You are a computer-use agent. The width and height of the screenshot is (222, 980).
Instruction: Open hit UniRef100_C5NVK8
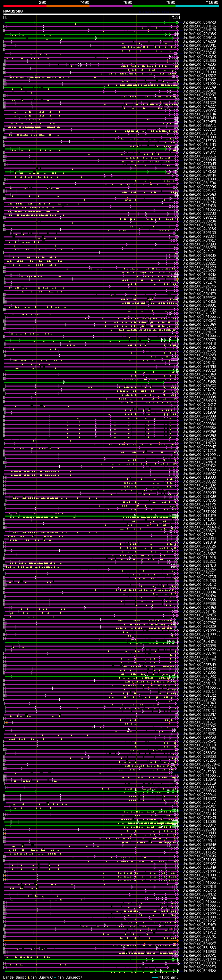pyautogui.click(x=199, y=23)
